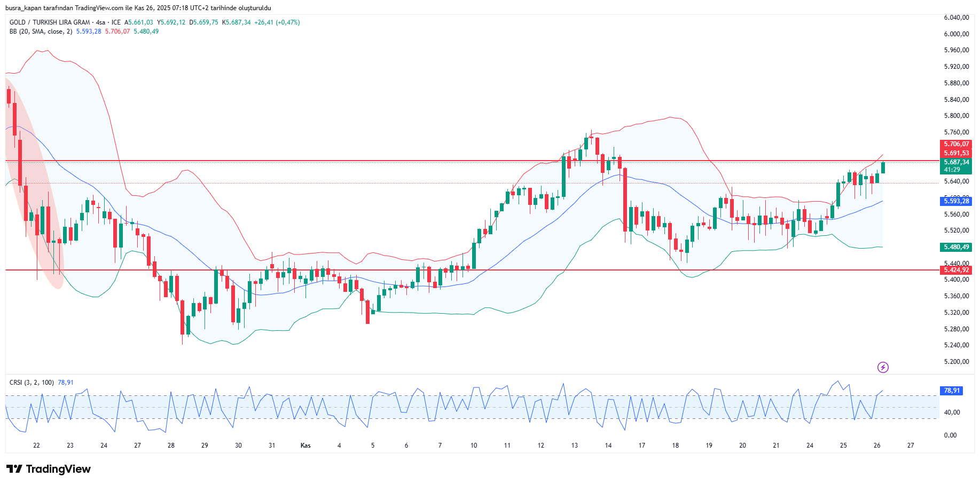Click the red 5.706,07 upper band label
The width and height of the screenshot is (980, 485).
point(955,144)
